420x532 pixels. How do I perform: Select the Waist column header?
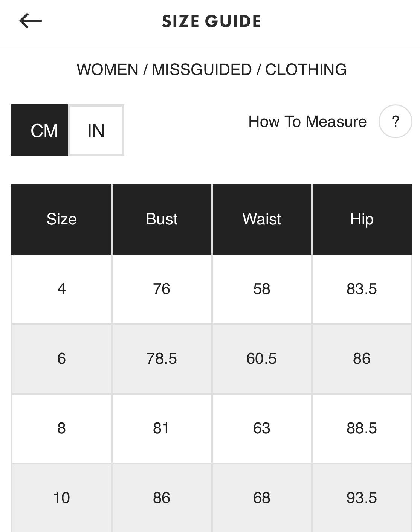coord(262,219)
